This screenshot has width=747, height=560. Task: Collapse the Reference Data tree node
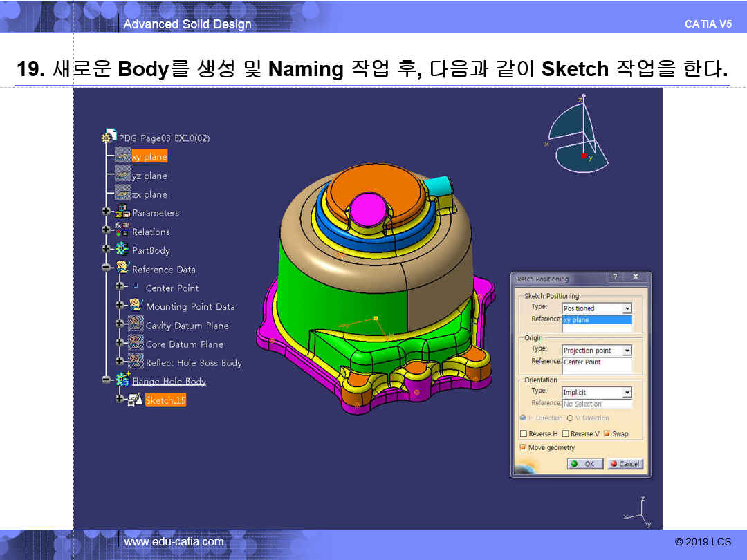coord(107,268)
